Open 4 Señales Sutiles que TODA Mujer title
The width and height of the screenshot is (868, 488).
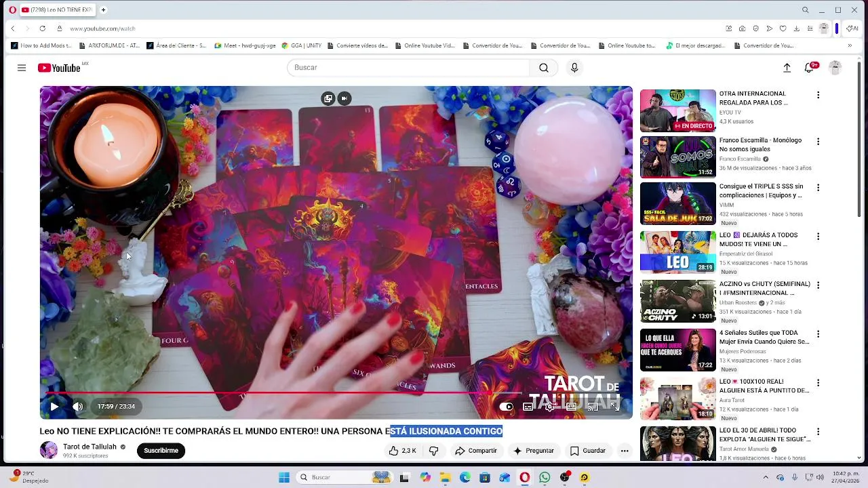pyautogui.click(x=764, y=337)
